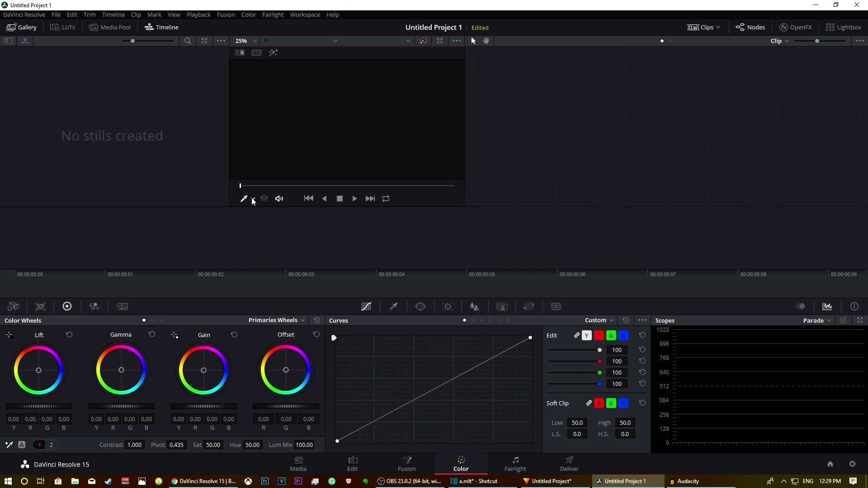Expand the Custom curves mode dropdown

[599, 320]
